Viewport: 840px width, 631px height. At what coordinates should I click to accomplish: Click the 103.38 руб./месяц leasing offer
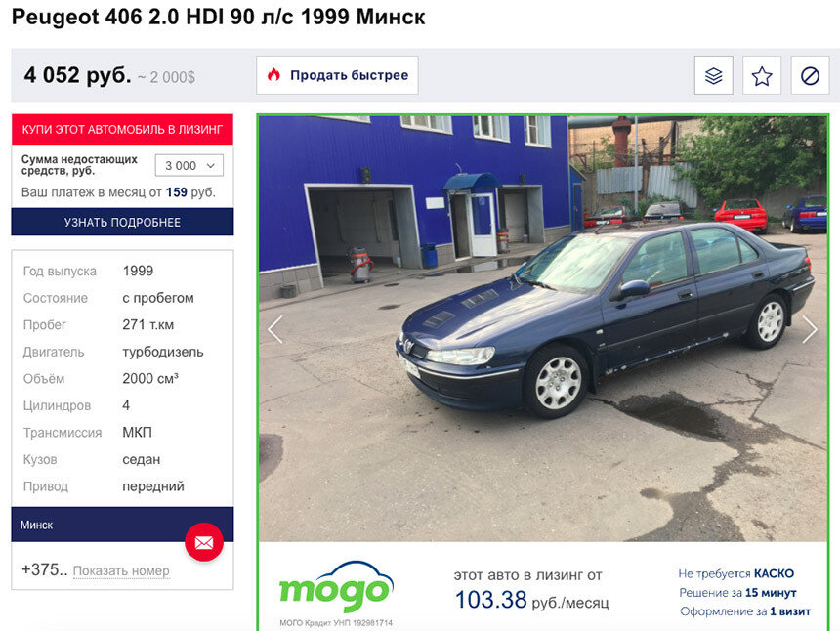(531, 600)
